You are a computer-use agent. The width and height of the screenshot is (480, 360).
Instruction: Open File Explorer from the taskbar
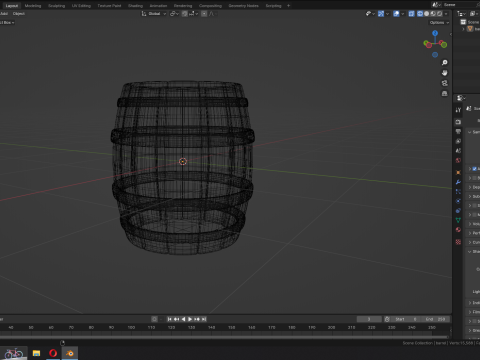[x=36, y=353]
